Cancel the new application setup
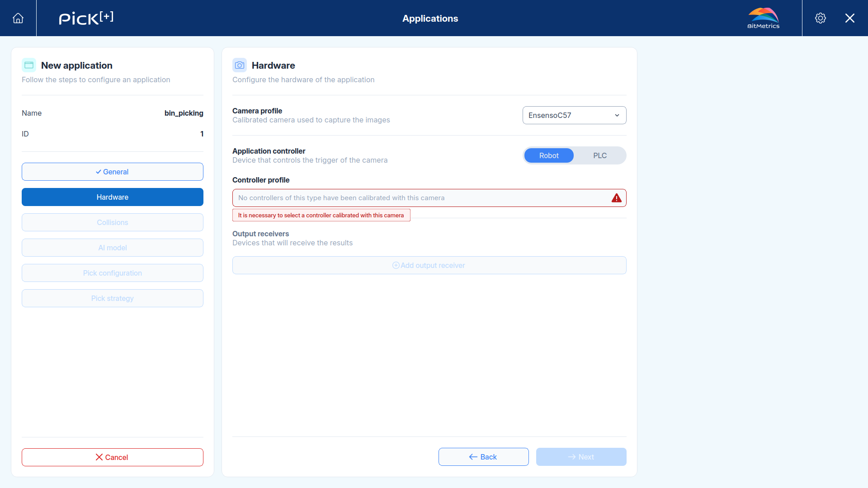The image size is (868, 488). coord(113,457)
